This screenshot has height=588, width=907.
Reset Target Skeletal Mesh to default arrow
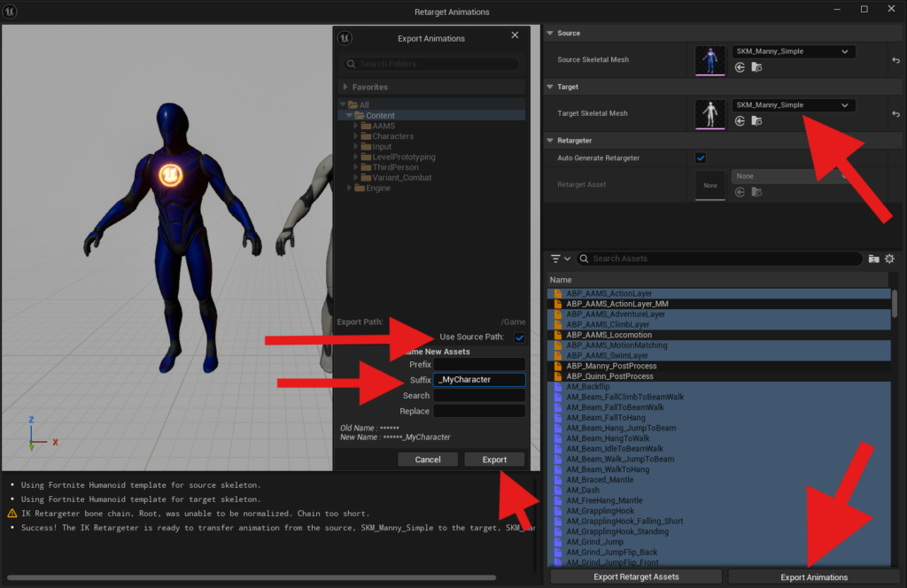click(x=896, y=112)
